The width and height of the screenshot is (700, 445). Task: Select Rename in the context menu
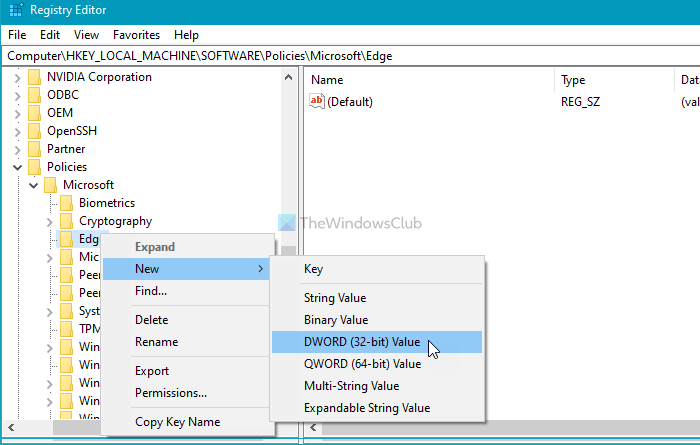coord(186,342)
